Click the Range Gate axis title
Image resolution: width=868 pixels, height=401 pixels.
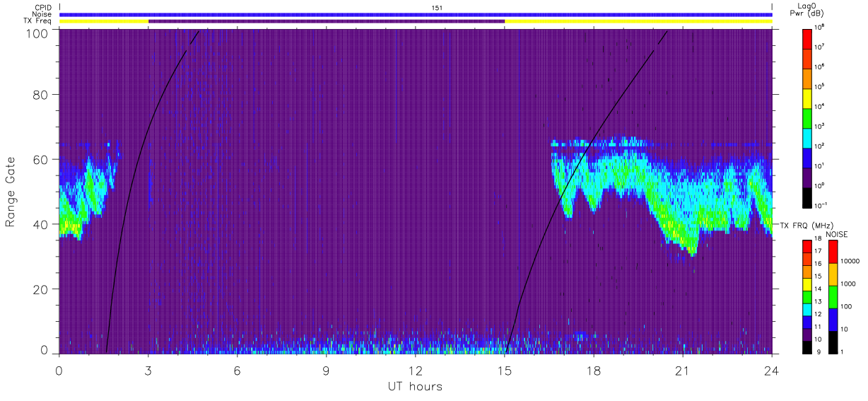click(11, 191)
